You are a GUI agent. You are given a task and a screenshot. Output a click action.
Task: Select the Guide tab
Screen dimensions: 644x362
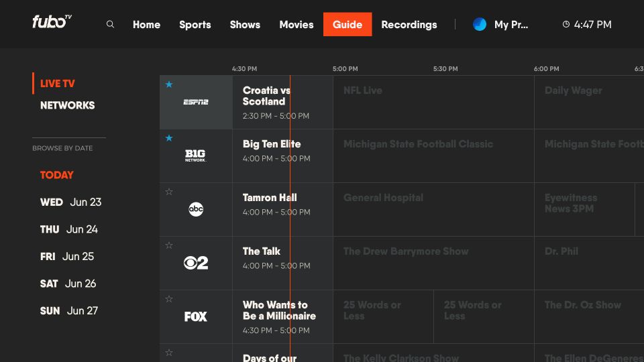[347, 24]
